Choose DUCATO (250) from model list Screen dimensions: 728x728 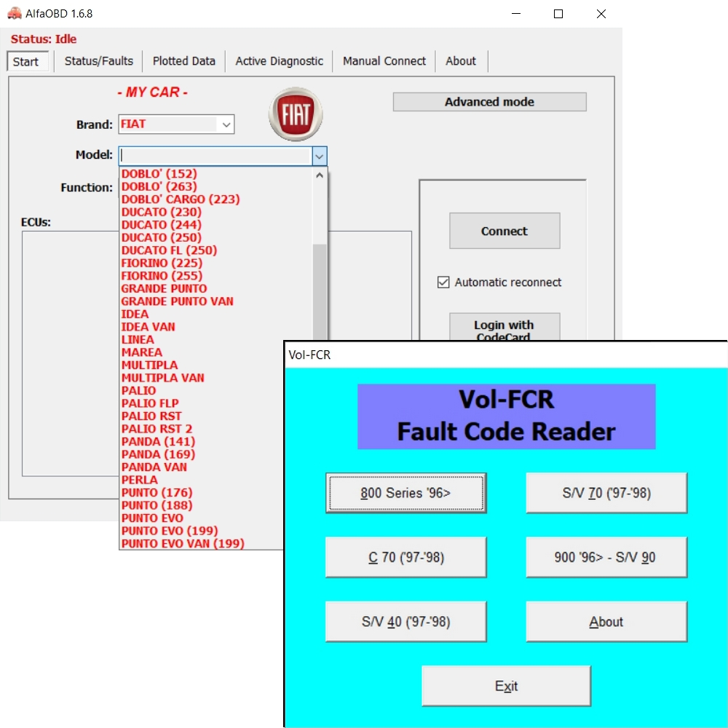(x=161, y=237)
